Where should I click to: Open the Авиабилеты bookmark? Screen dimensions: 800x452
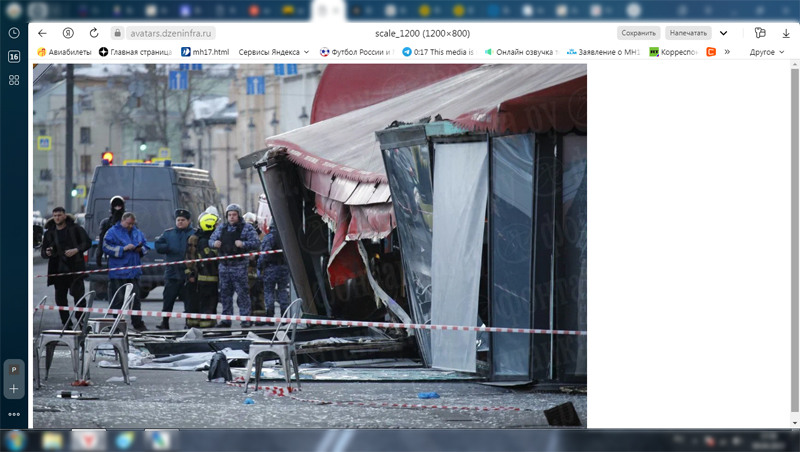pyautogui.click(x=64, y=52)
